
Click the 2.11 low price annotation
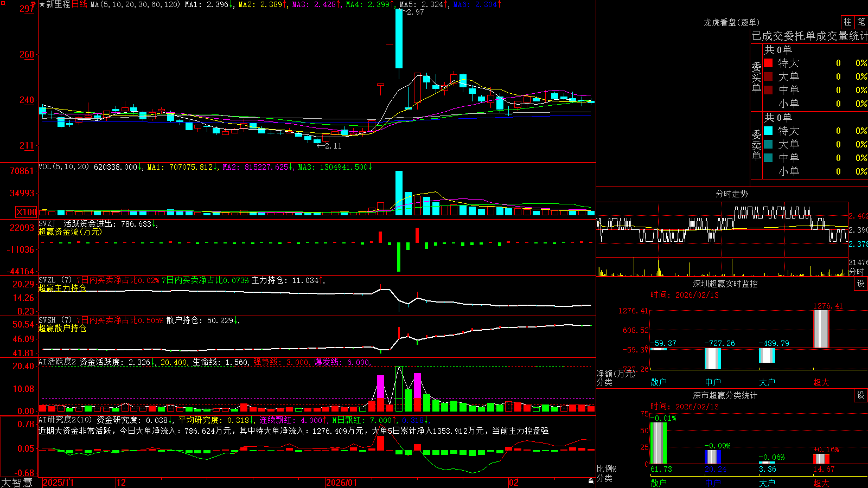(x=333, y=146)
